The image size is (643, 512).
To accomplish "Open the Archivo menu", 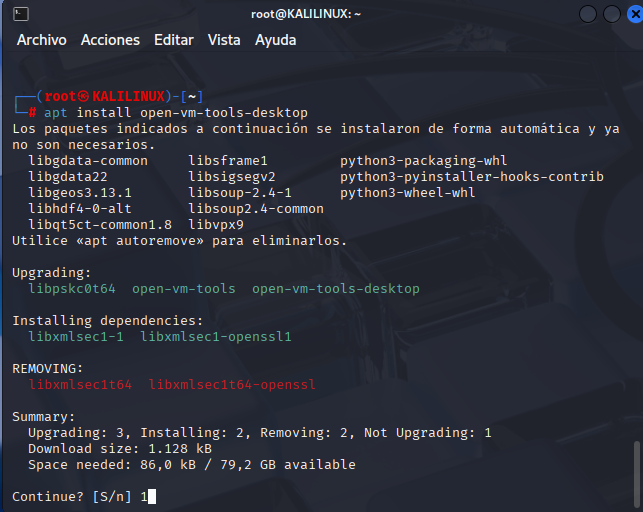I will point(41,40).
